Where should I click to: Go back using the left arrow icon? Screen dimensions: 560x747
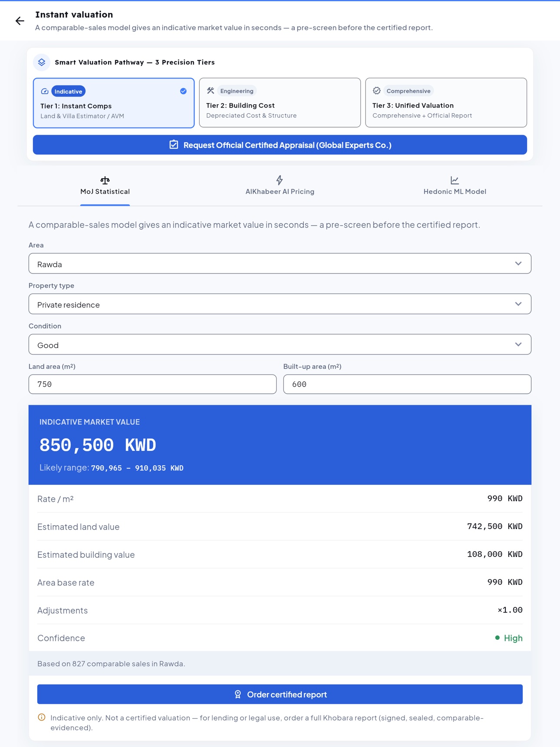coord(20,21)
